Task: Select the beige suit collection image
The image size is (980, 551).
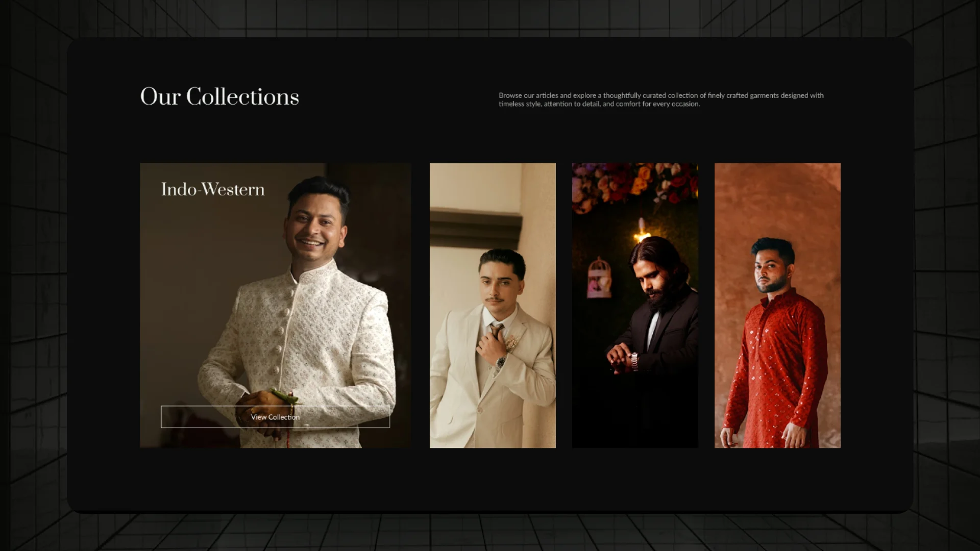Action: tap(493, 305)
